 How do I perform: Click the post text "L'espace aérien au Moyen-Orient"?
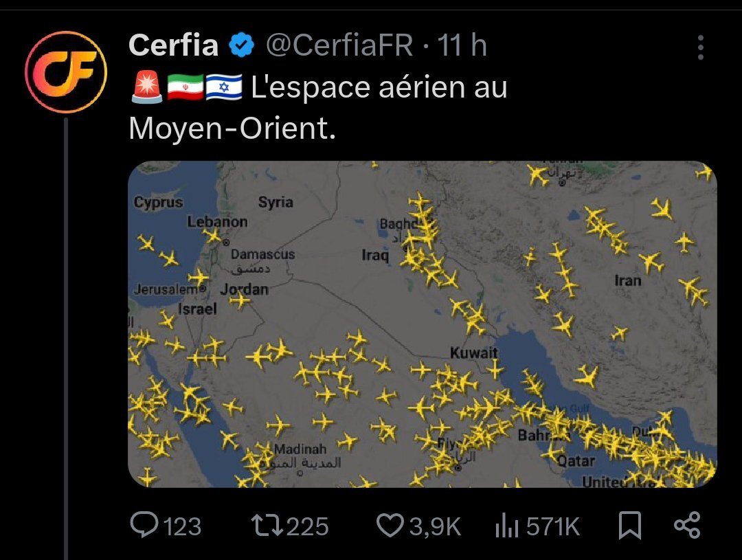coord(318,107)
